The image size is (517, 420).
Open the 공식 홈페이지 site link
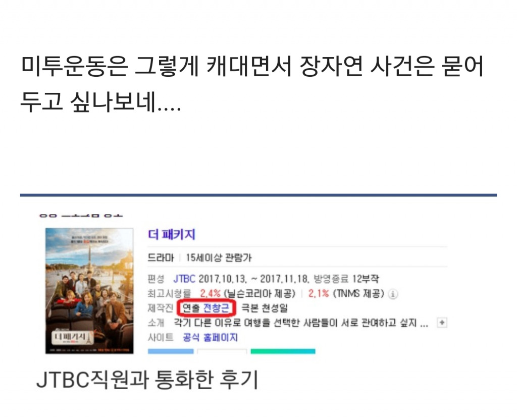(x=211, y=337)
